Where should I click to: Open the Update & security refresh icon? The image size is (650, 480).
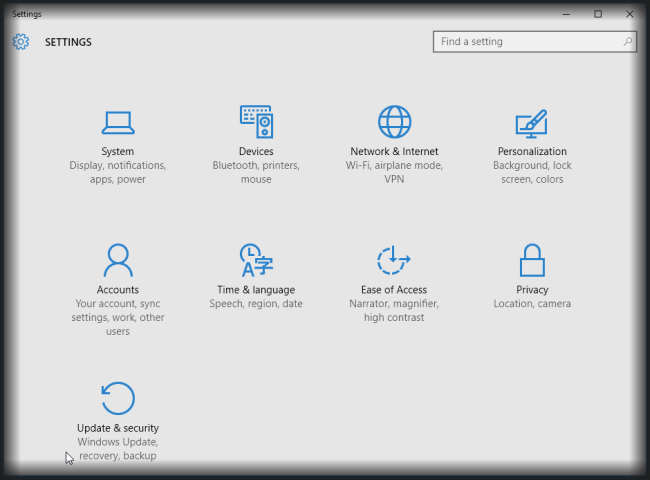pos(118,398)
